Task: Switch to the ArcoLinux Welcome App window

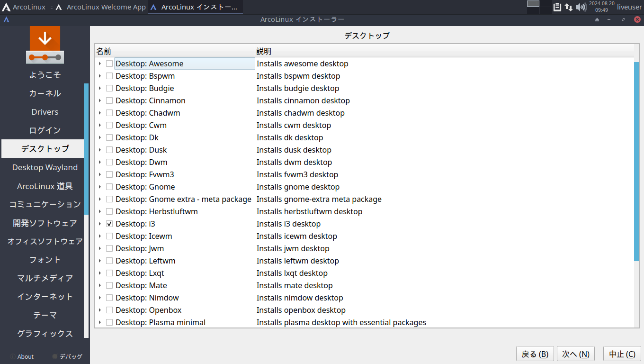Action: point(106,7)
